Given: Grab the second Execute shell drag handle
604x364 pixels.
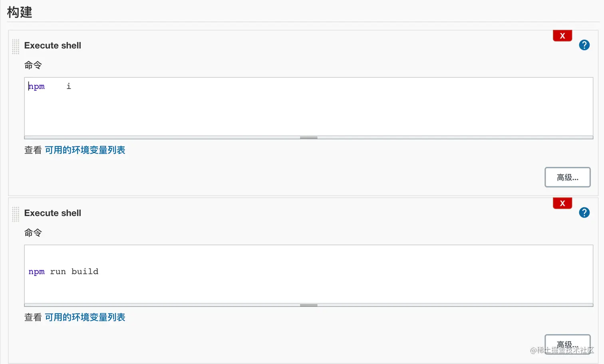Looking at the screenshot, I should pyautogui.click(x=16, y=214).
